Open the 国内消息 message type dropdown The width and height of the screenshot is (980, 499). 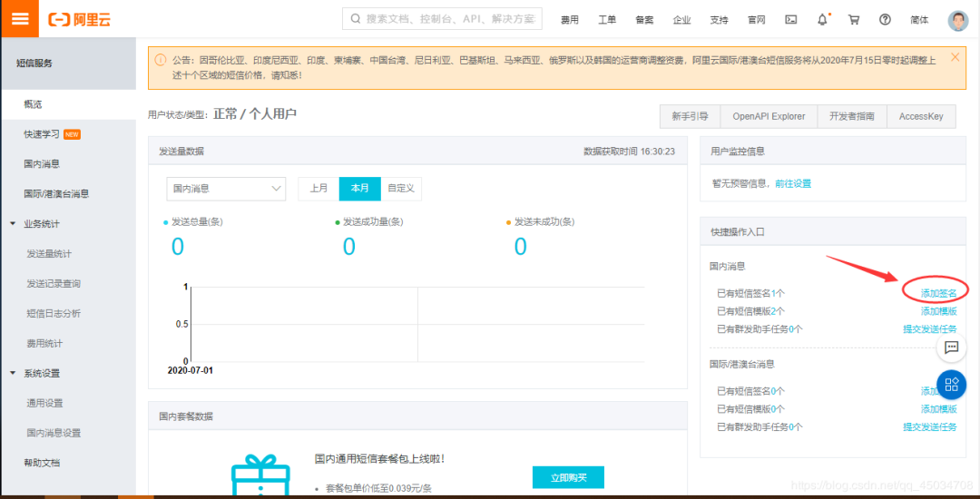[x=226, y=189]
